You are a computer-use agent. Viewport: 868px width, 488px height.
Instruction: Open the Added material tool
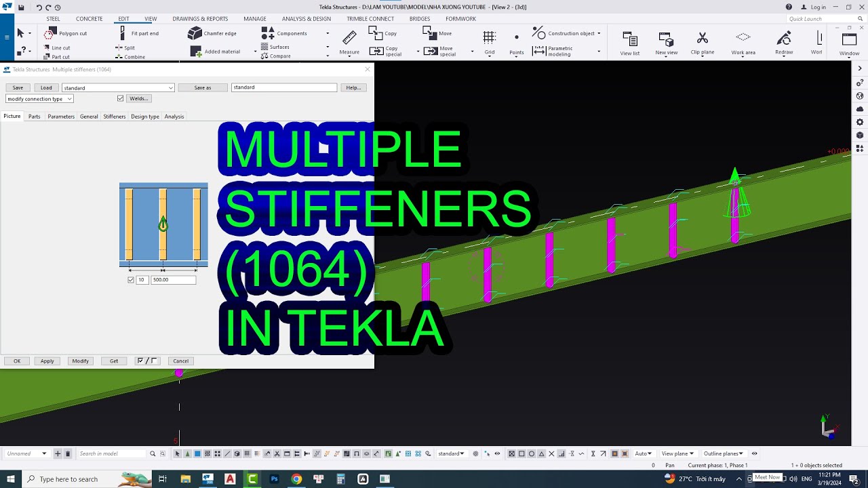click(216, 52)
